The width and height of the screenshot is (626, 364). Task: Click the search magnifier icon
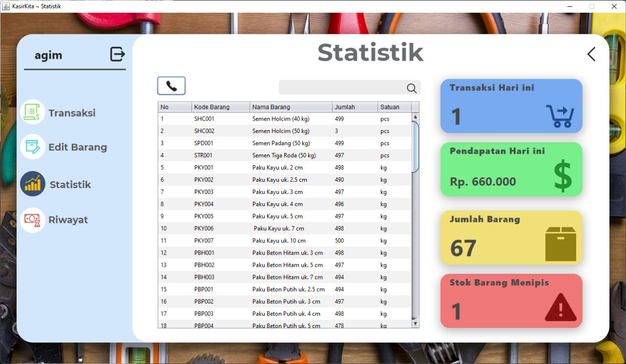412,88
